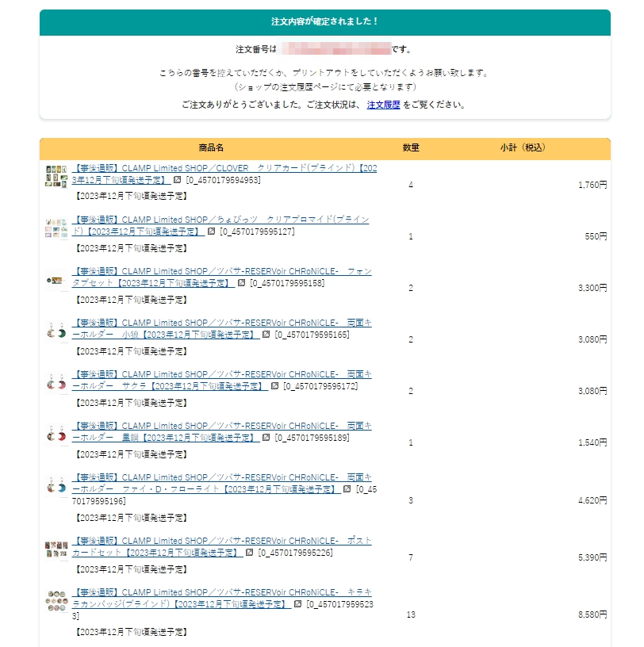The width and height of the screenshot is (644, 647).
Task: Click the ポストカードセット product thumbnail
Action: pyautogui.click(x=56, y=549)
